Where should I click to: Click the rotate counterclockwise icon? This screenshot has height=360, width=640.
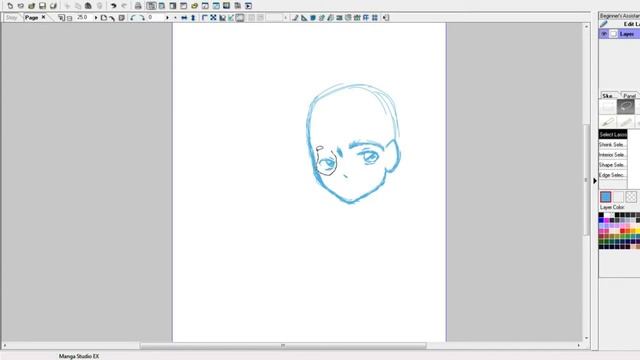tap(133, 18)
